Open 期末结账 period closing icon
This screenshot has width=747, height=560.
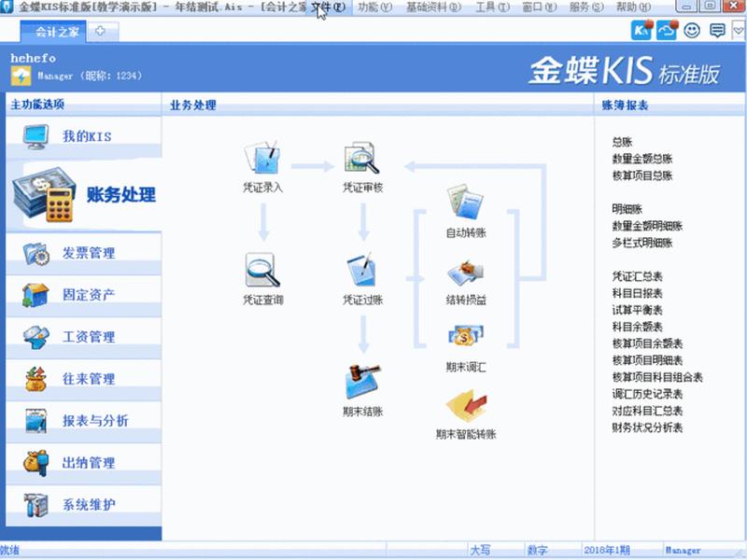(x=363, y=382)
